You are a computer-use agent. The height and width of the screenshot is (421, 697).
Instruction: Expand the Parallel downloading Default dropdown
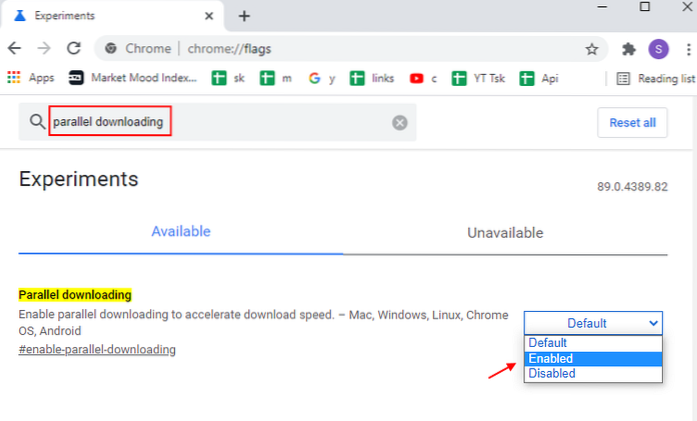[x=593, y=323]
